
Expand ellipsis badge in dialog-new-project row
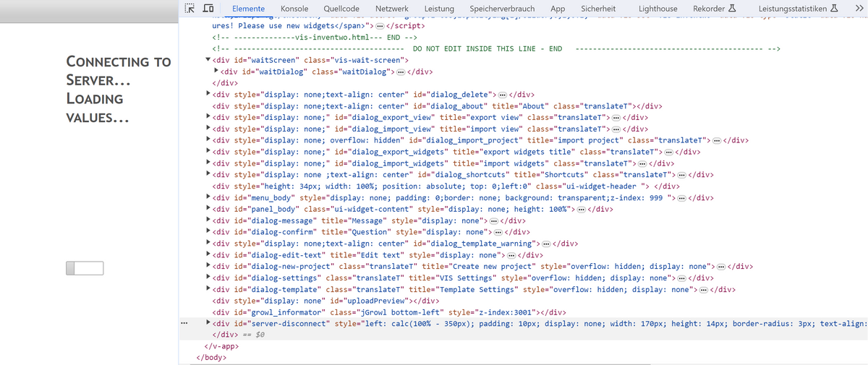pos(720,267)
